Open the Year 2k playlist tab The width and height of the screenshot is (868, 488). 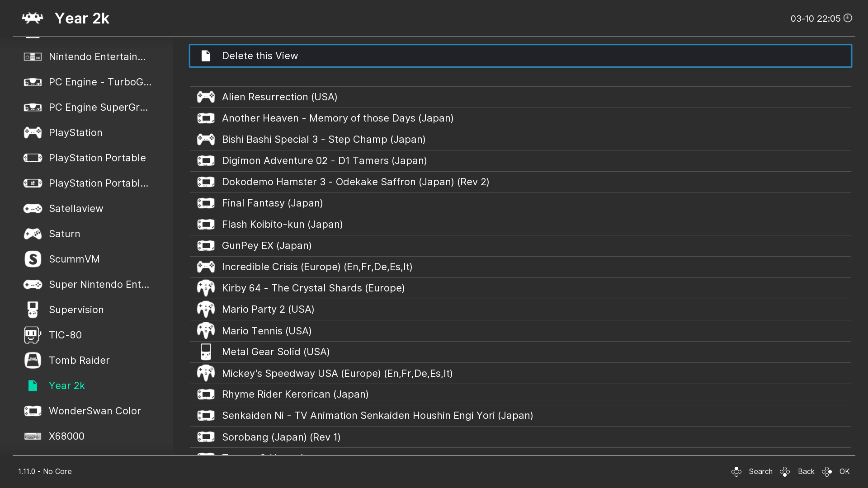pos(67,386)
